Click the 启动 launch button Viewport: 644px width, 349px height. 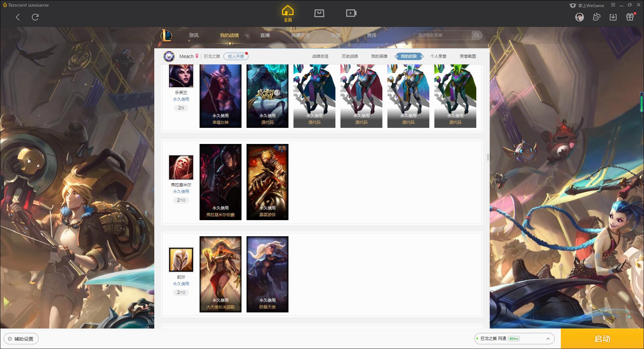602,339
